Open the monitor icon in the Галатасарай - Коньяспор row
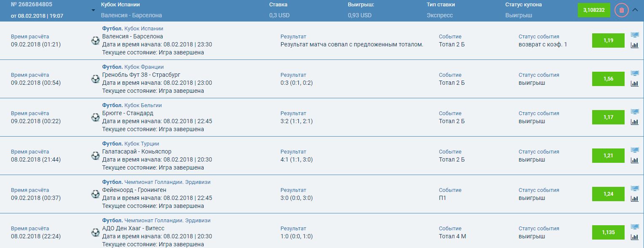644x248 pixels. tap(635, 150)
